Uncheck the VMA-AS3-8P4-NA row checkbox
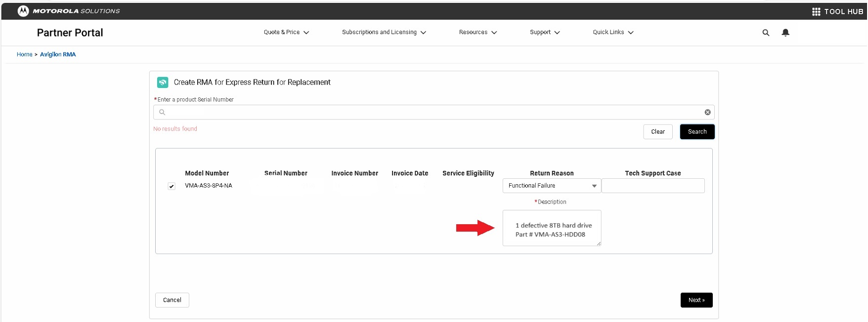This screenshot has width=868, height=322. (172, 186)
